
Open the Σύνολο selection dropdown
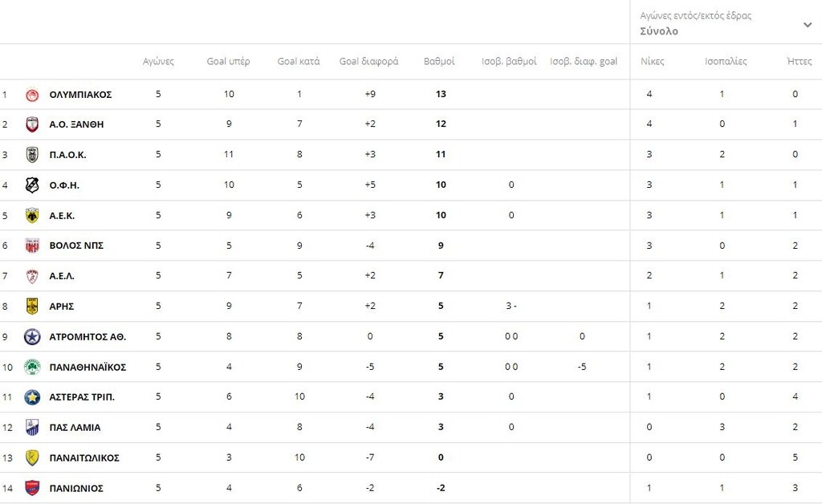tap(659, 31)
